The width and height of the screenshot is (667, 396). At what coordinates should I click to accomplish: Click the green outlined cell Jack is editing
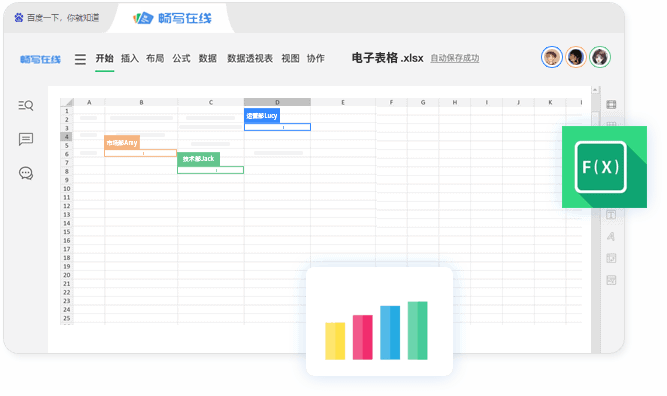pyautogui.click(x=211, y=170)
